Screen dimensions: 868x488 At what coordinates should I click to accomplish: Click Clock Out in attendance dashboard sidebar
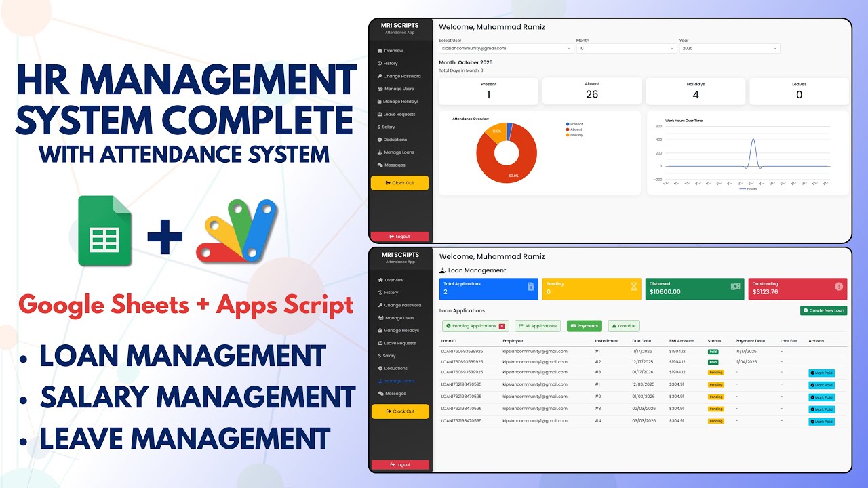tap(400, 183)
